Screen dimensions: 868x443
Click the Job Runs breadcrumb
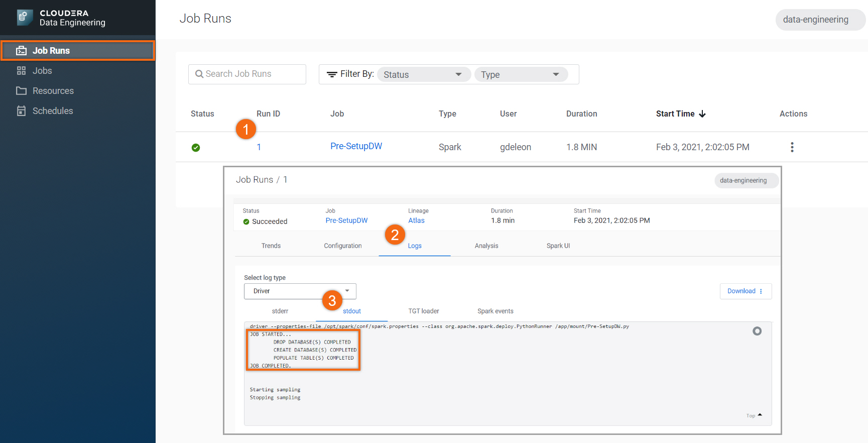tap(255, 180)
